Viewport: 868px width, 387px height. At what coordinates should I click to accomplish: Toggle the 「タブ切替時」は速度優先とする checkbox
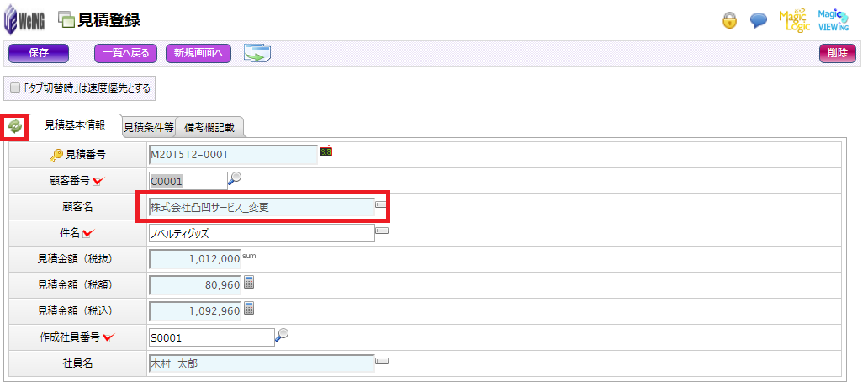pyautogui.click(x=14, y=87)
